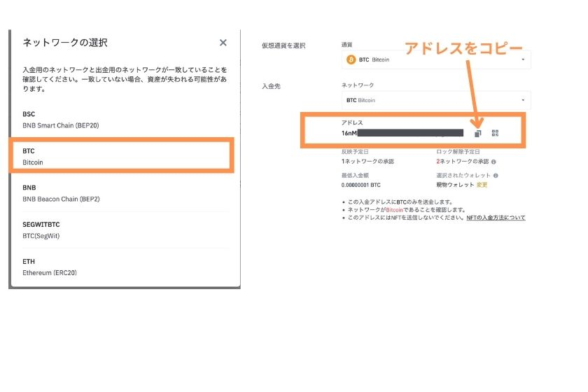The image size is (588, 392).
Task: Click the 現物ウォレット wallet label
Action: coord(455,185)
